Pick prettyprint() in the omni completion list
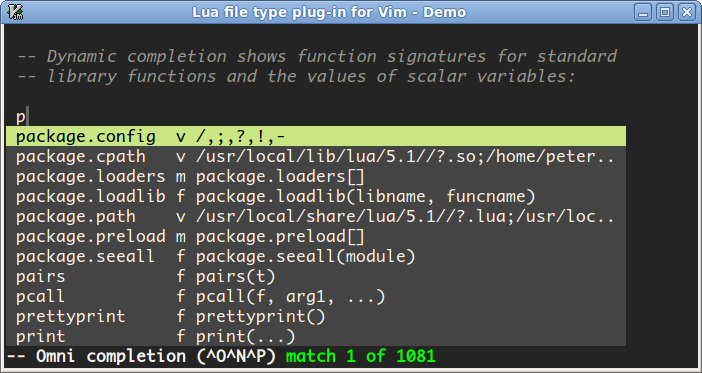Viewport: 702px width, 373px height. pyautogui.click(x=316, y=316)
